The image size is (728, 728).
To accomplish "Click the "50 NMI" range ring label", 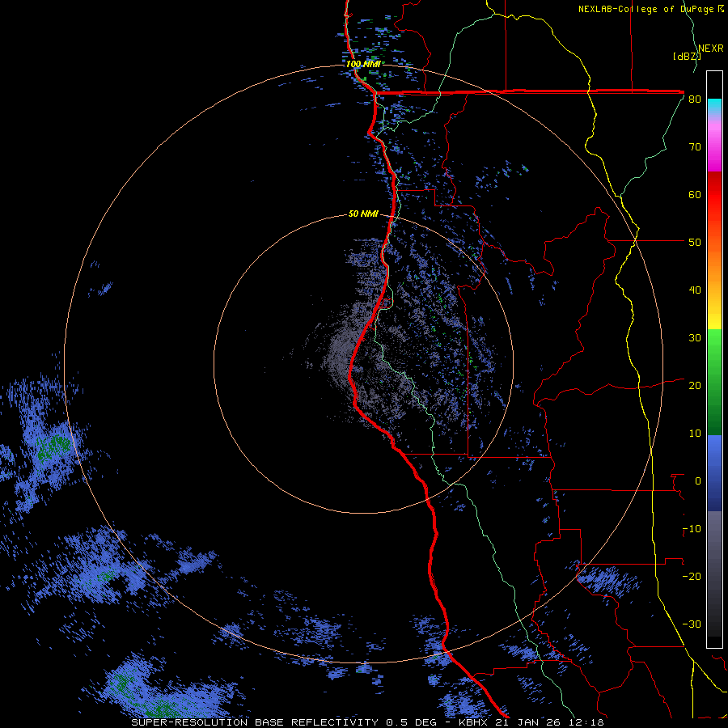I will [363, 214].
